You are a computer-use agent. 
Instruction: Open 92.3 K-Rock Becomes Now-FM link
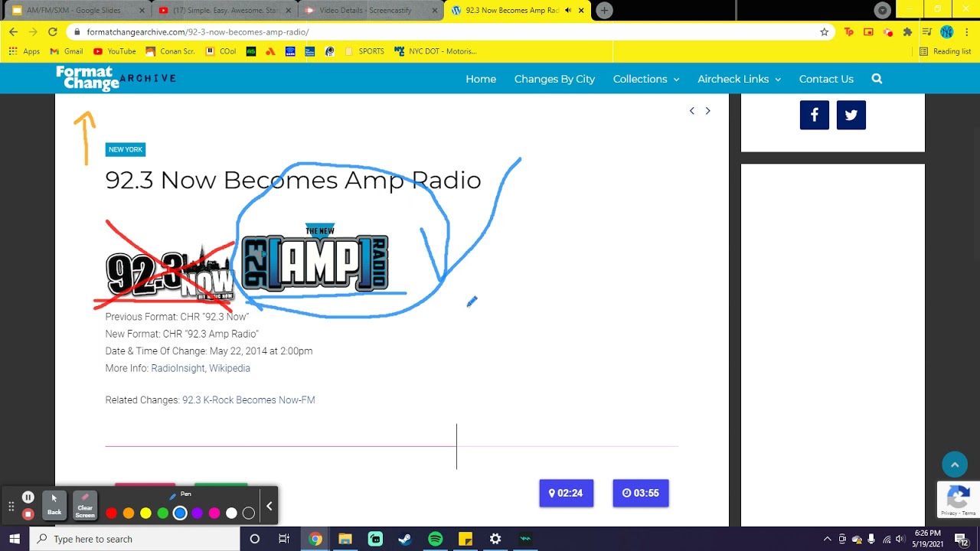249,399
